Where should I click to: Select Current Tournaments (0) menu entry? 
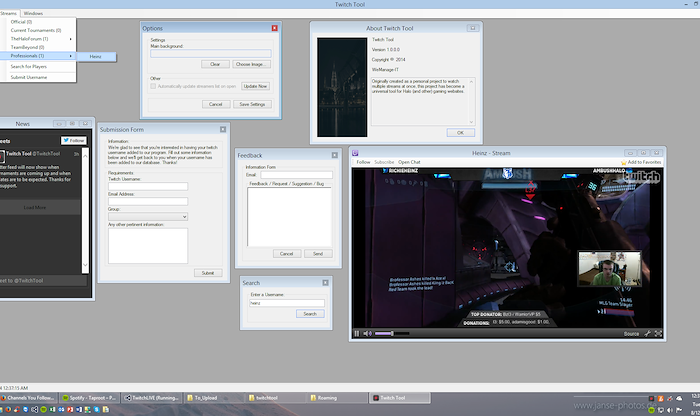[x=38, y=30]
